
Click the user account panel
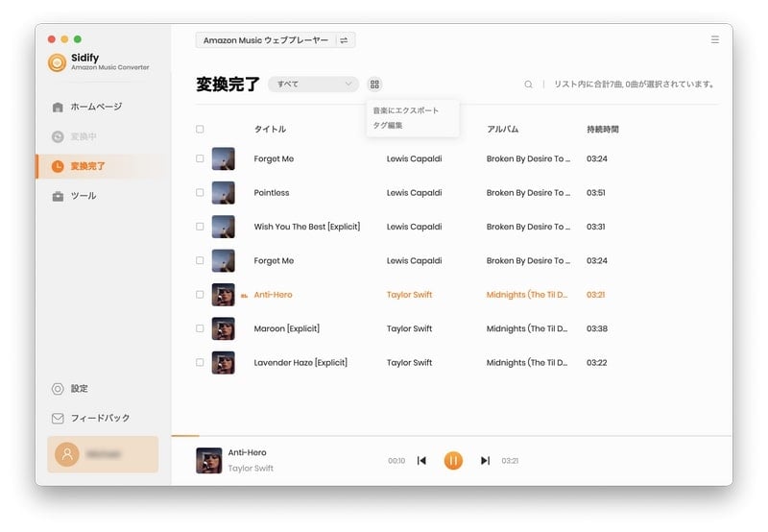103,454
